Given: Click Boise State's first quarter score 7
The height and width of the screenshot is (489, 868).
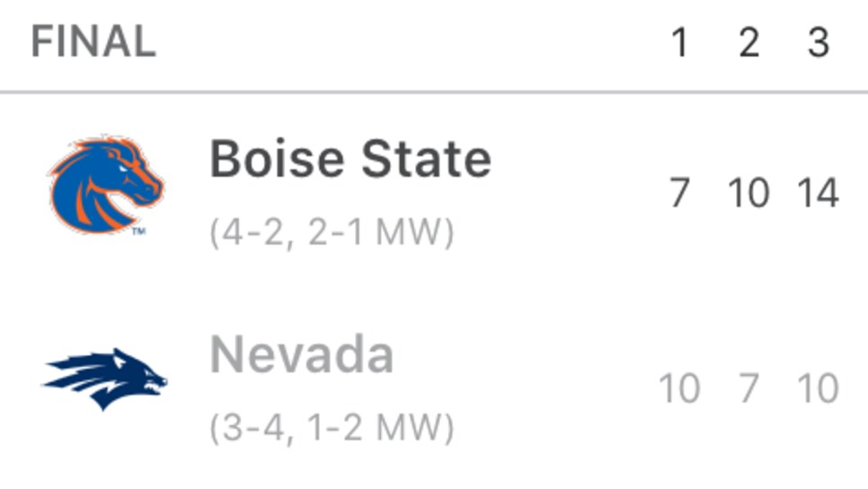Looking at the screenshot, I should click(x=680, y=192).
